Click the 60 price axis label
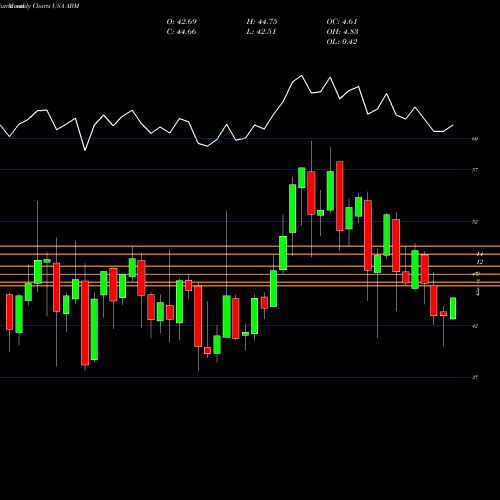The width and height of the screenshot is (500, 500). [475, 139]
